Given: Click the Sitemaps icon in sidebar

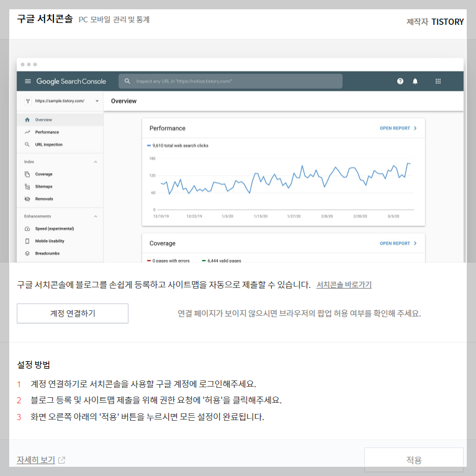Looking at the screenshot, I should point(27,187).
